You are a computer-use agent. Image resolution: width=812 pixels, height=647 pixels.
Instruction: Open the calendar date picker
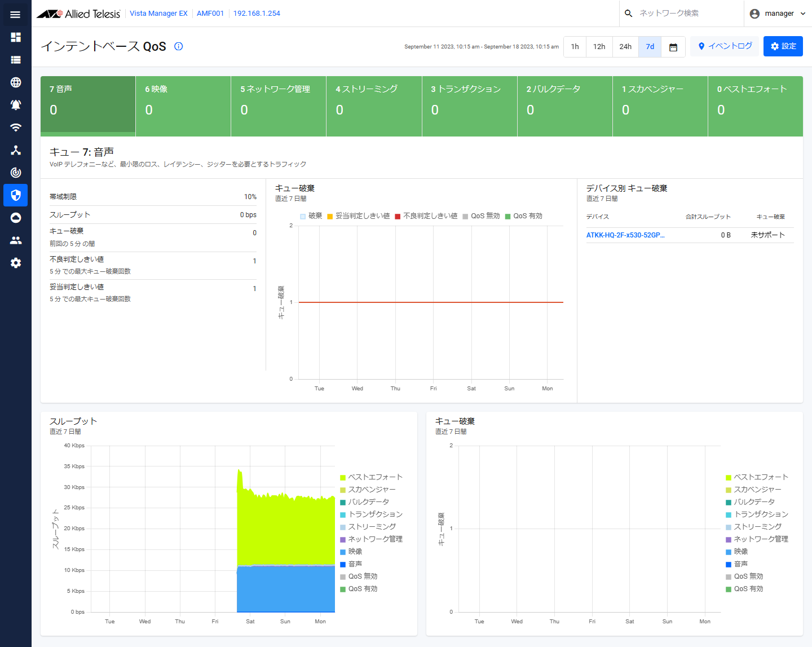pos(673,47)
